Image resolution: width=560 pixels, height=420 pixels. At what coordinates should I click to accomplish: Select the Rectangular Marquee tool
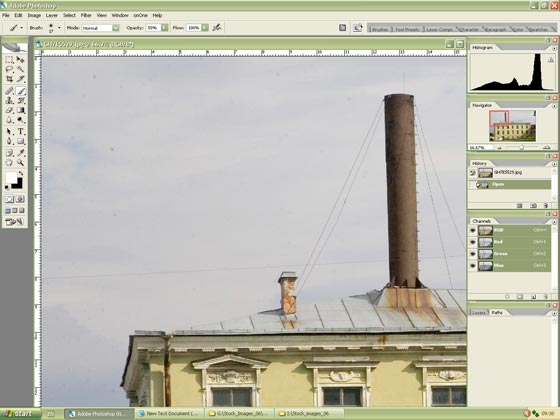click(10, 60)
